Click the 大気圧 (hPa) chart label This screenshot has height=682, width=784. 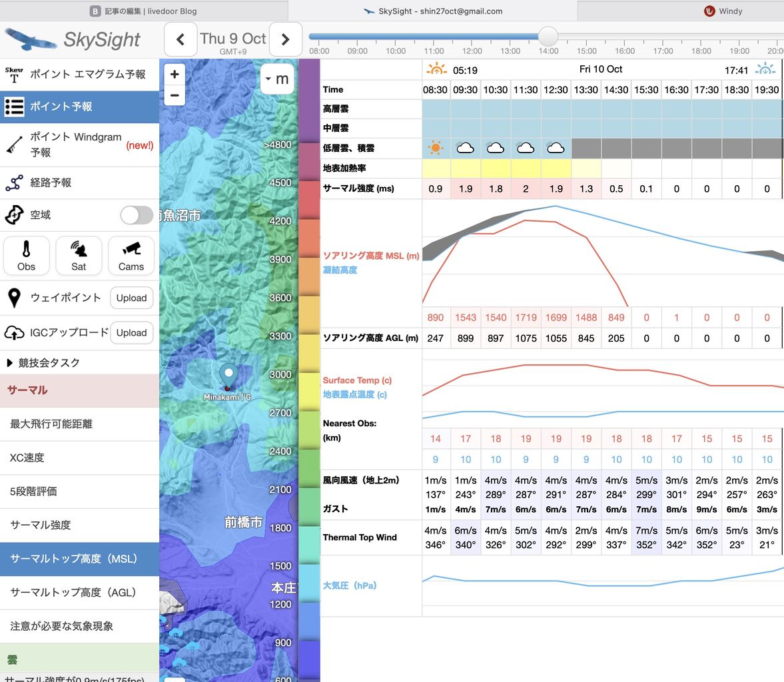(350, 585)
